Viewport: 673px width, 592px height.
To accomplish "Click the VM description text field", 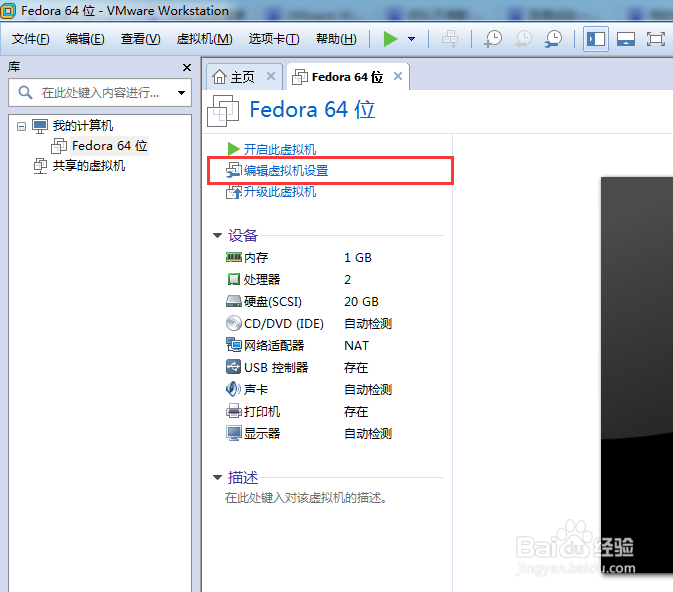I will point(306,498).
